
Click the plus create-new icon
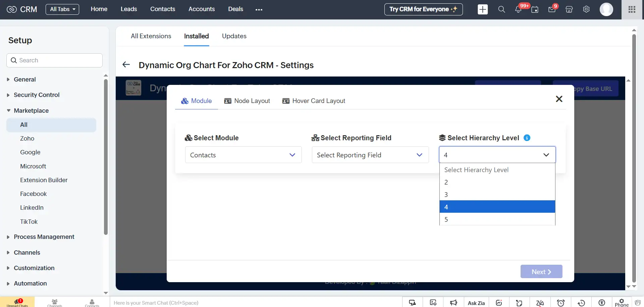point(483,9)
